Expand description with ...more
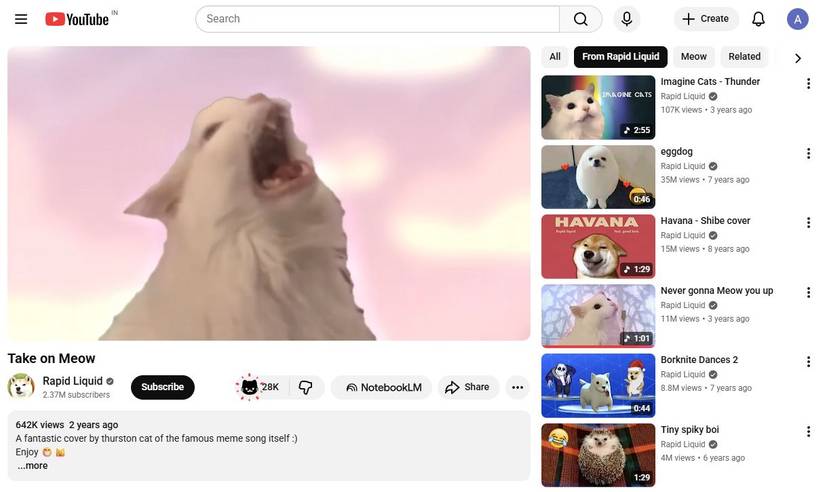Viewport: 825px width, 492px height. pos(33,466)
